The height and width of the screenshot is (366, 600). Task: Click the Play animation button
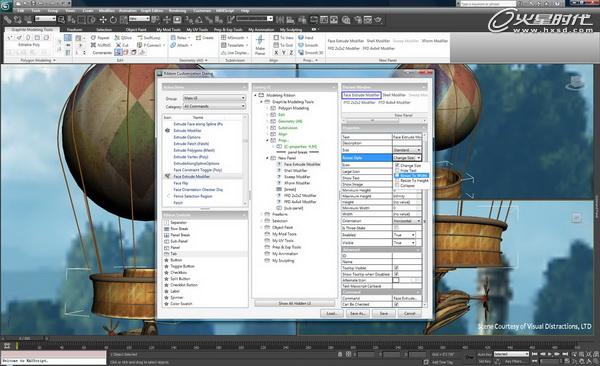pyautogui.click(x=549, y=354)
